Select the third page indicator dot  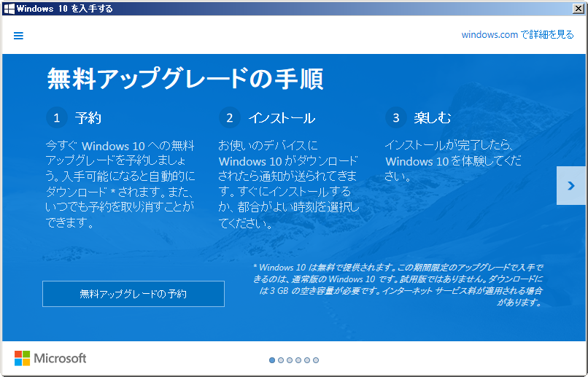[290, 360]
